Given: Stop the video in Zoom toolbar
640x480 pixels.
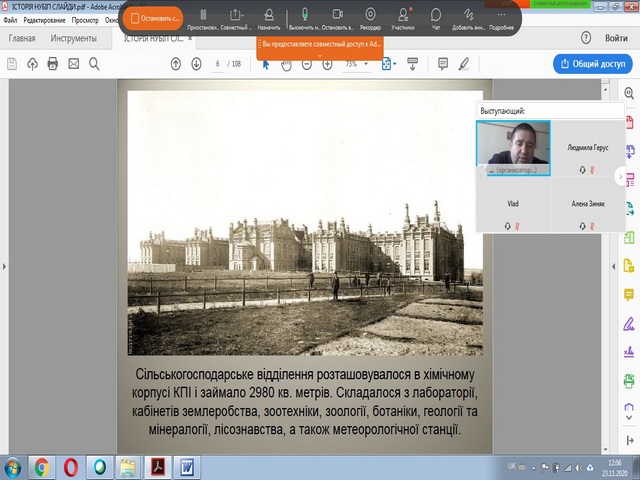Looking at the screenshot, I should click(x=338, y=19).
